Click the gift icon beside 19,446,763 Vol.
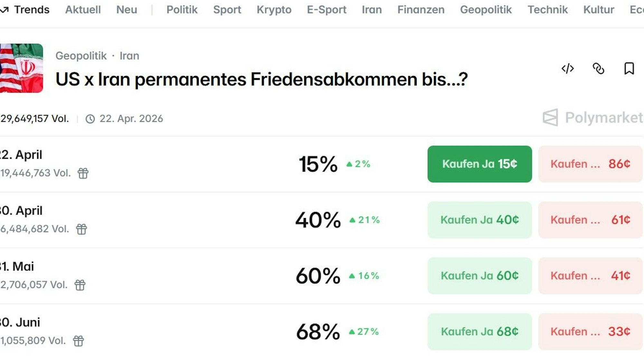644x362 pixels. (x=83, y=173)
